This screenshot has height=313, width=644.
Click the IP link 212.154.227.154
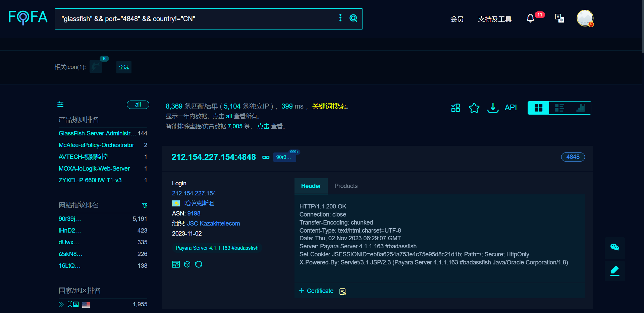tap(194, 193)
